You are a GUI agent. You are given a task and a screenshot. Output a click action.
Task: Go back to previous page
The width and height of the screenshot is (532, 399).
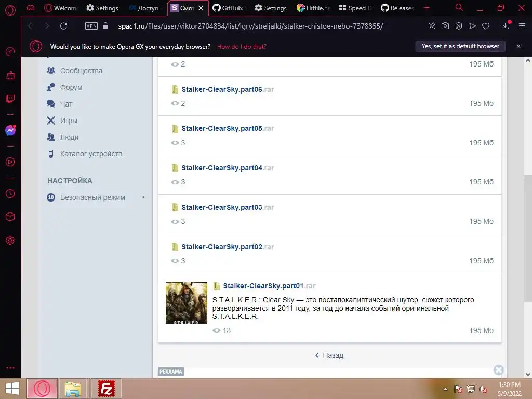click(x=30, y=26)
